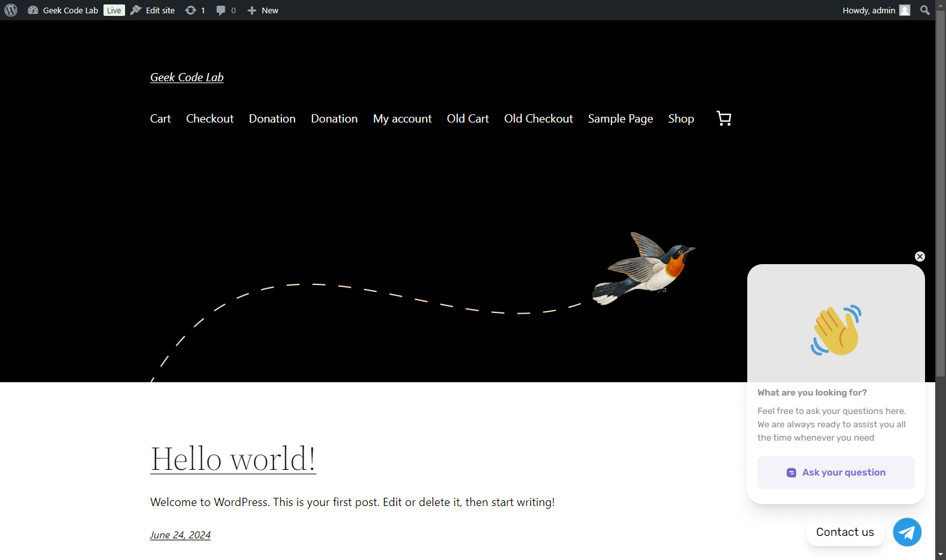Viewport: 946px width, 560px height.
Task: Close the chat popup widget
Action: pyautogui.click(x=920, y=257)
